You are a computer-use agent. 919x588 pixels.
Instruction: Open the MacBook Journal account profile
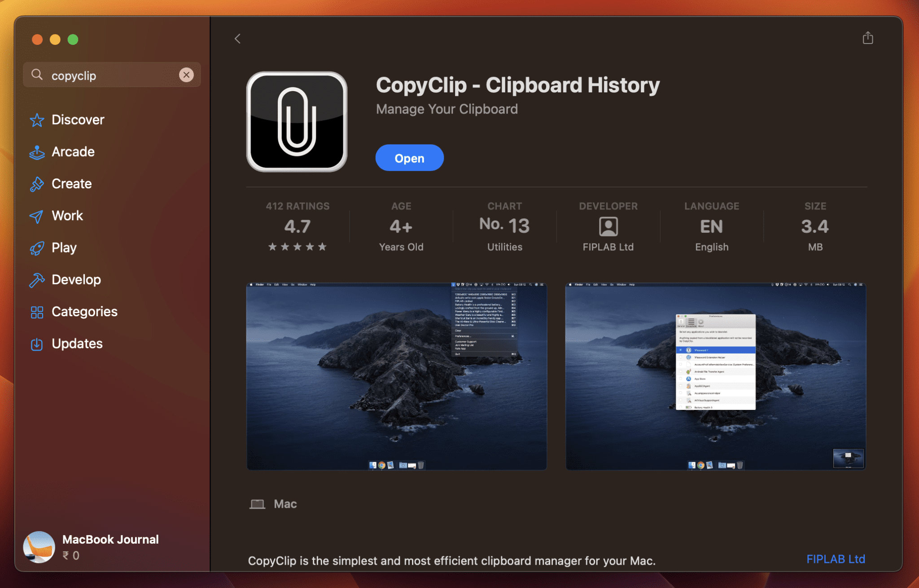[39, 546]
